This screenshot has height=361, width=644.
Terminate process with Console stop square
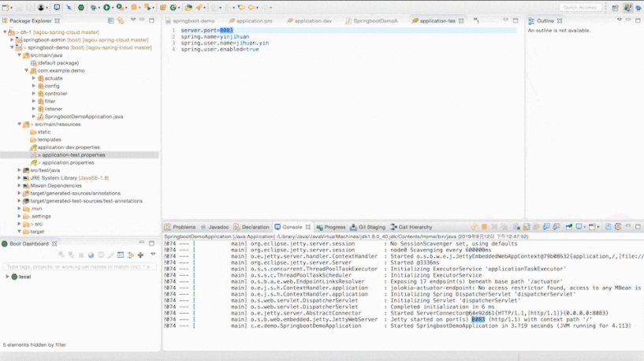[x=484, y=227]
